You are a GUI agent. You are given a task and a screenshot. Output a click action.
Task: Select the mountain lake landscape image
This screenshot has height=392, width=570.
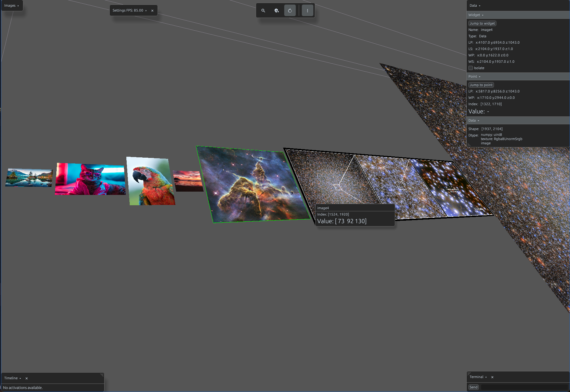point(29,178)
